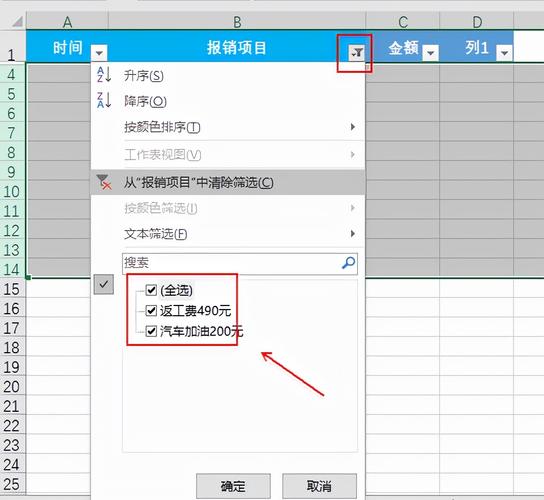
Task: Click the gray checkmark box beside the list
Action: (104, 285)
